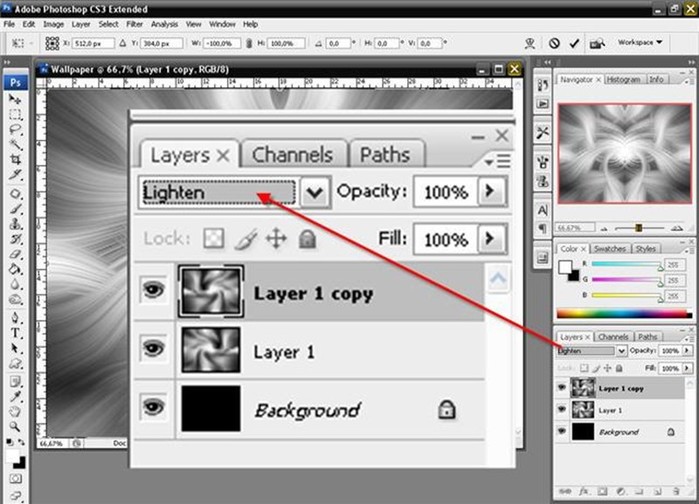
Task: Adjust the Navigator zoom slider
Action: [x=638, y=228]
